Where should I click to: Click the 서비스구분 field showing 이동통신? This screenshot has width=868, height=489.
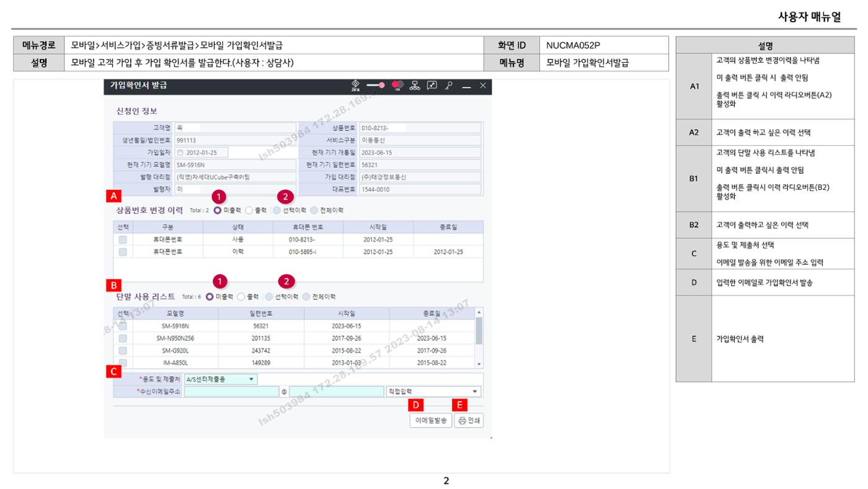[420, 140]
